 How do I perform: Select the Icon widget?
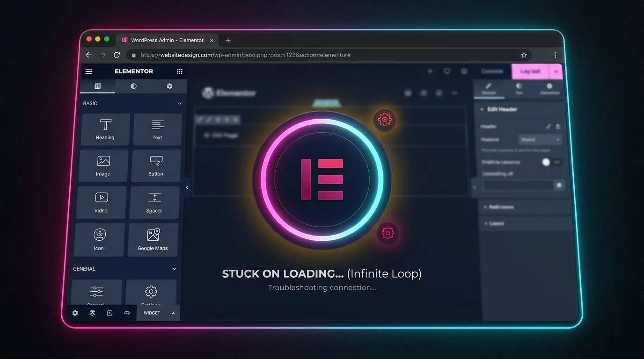[x=99, y=240]
